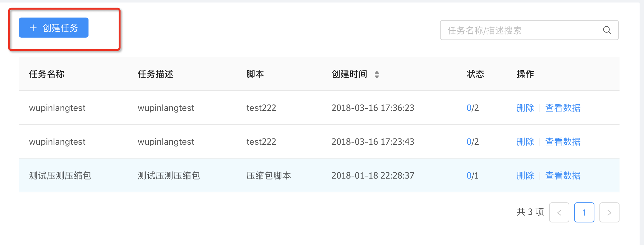
Task: Click status 0/1 of 测试压测压缩包 row
Action: pyautogui.click(x=472, y=175)
